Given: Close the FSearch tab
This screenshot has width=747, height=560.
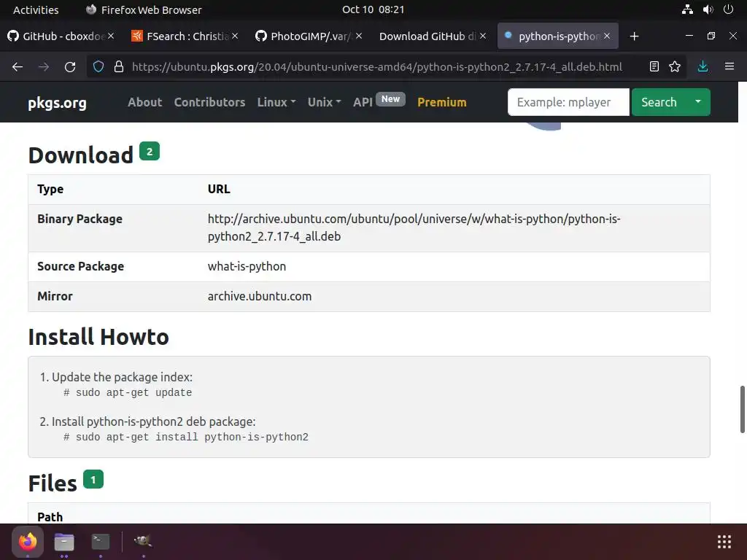Looking at the screenshot, I should pyautogui.click(x=235, y=36).
